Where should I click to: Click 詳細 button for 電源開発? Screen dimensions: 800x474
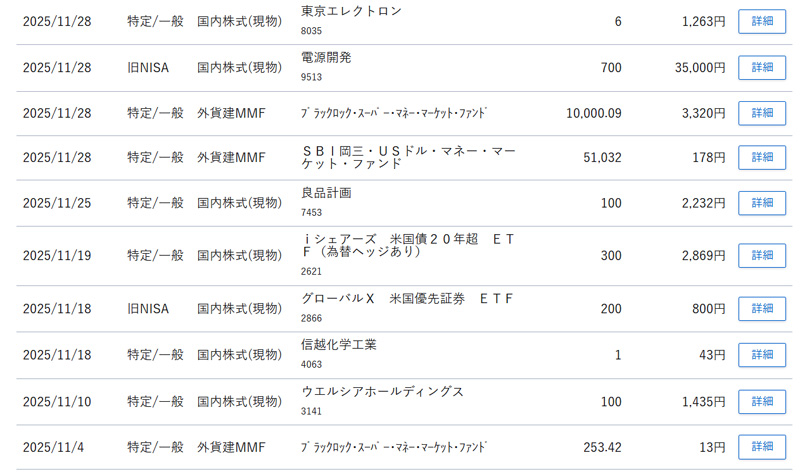coord(761,67)
